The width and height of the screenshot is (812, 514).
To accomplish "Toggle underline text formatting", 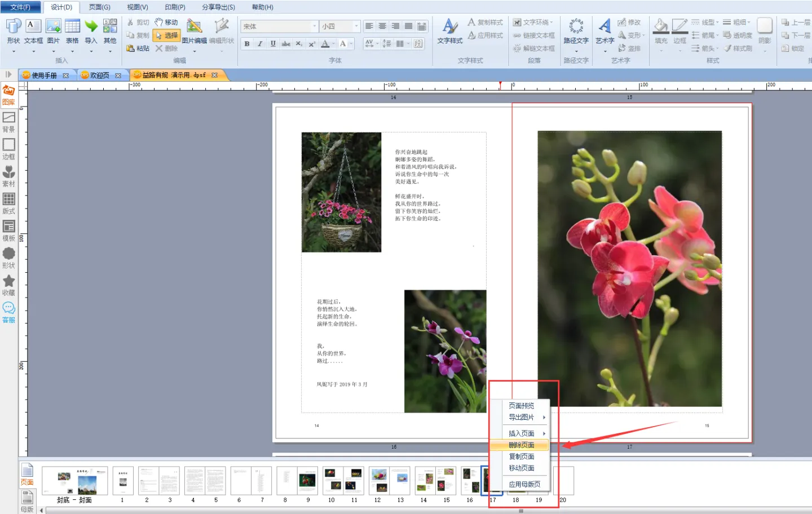I will [273, 44].
